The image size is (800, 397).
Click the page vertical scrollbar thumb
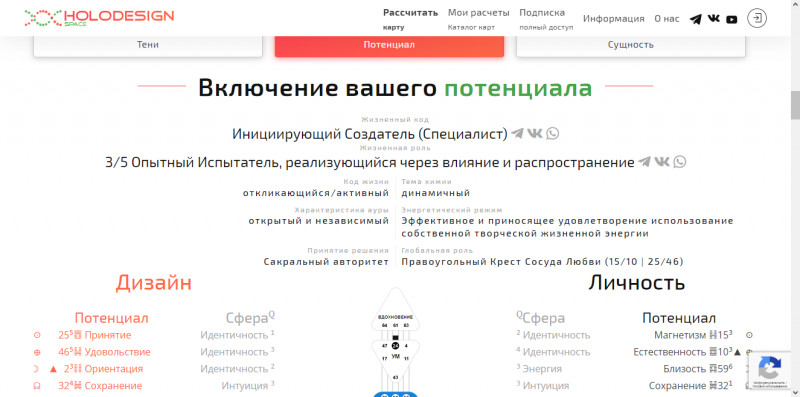[x=795, y=105]
